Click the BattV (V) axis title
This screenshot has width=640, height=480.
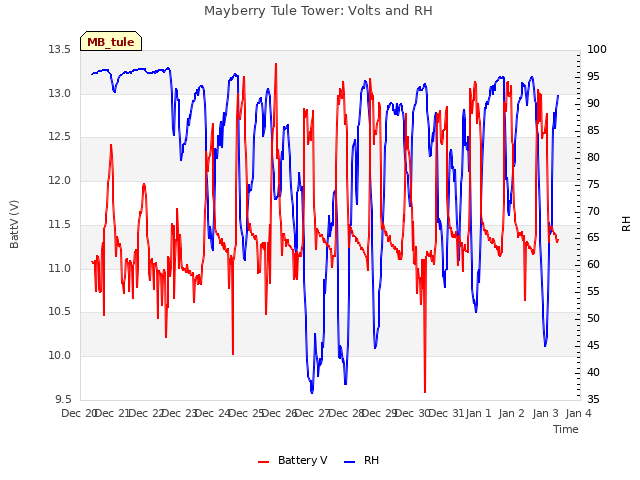coord(14,224)
